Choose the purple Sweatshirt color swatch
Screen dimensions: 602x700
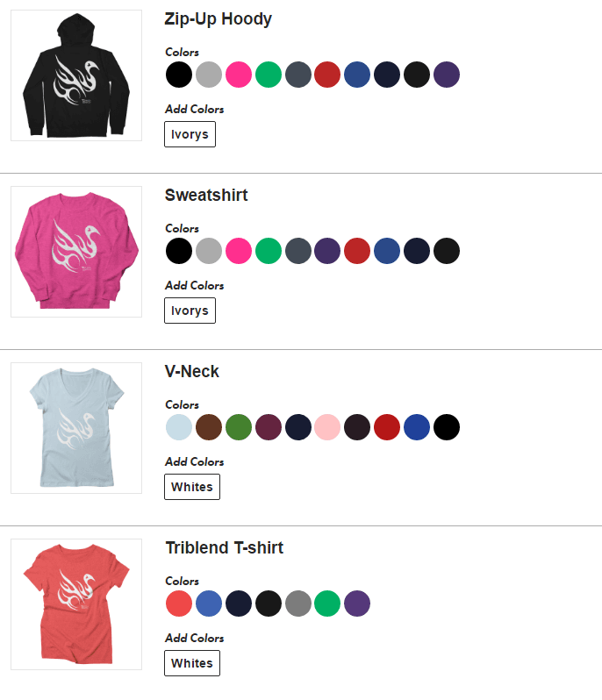(x=327, y=251)
